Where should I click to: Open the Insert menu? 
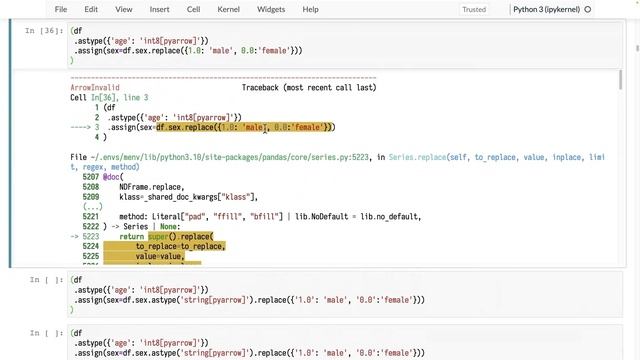tap(159, 9)
